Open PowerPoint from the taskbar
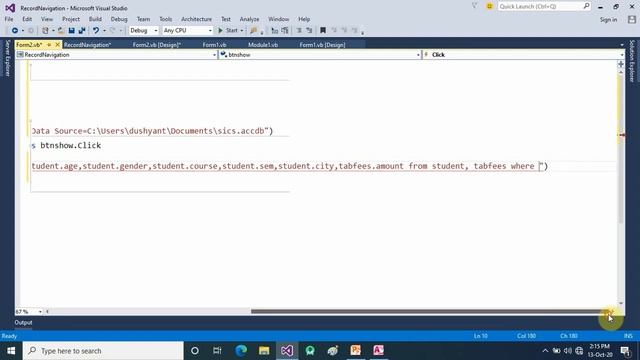The image size is (640, 360). (x=356, y=351)
